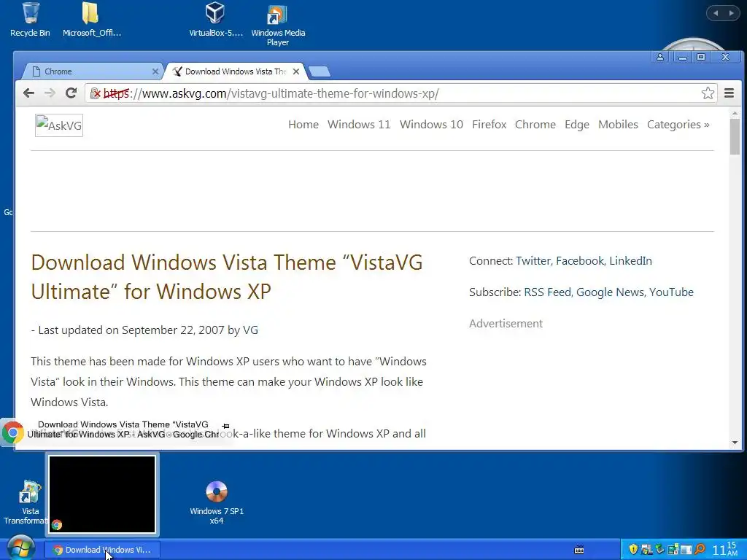
Task: Click the vertical scrollbar thumb
Action: click(x=735, y=136)
